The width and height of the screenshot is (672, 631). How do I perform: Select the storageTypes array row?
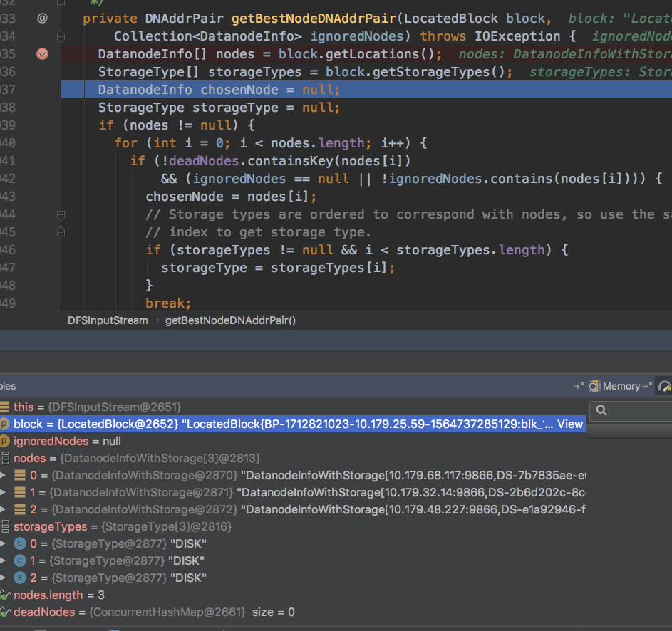pos(293,526)
